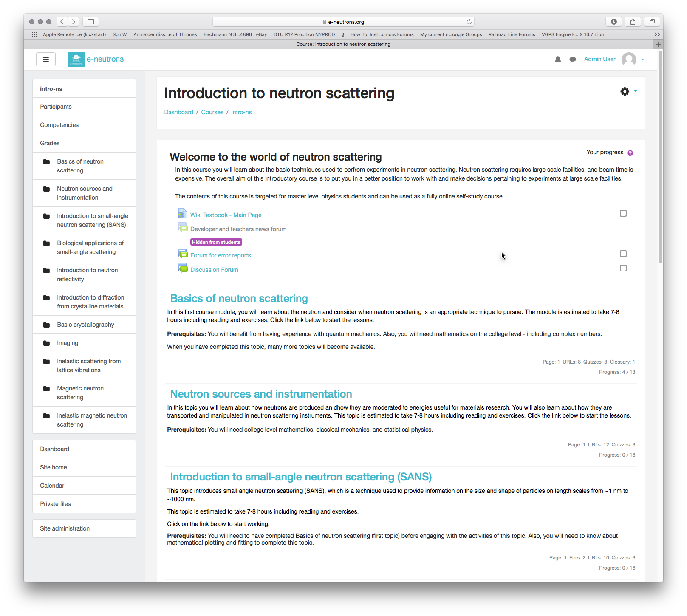Open the Dashboard breadcrumb link

coord(178,112)
